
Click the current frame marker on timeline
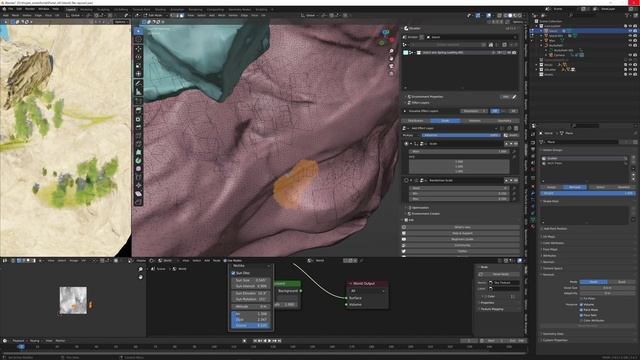point(21,347)
